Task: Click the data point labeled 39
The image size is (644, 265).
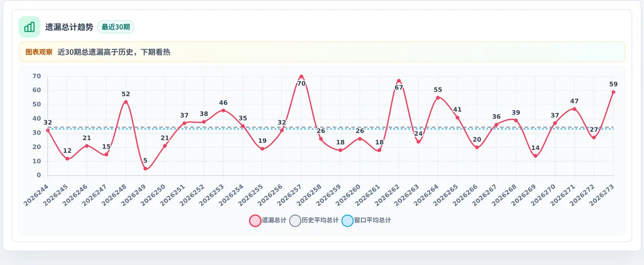Action: pos(516,120)
